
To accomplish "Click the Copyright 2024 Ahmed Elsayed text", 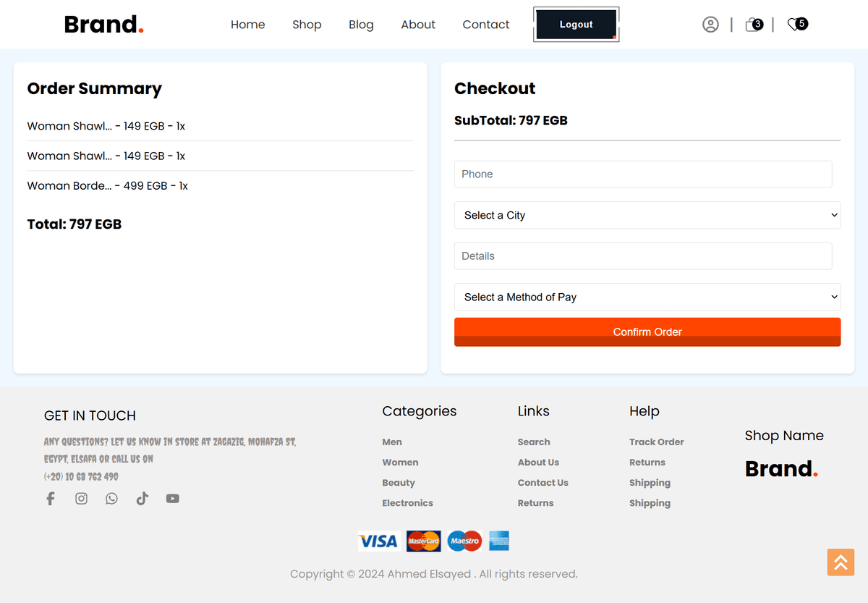I will pos(434,574).
